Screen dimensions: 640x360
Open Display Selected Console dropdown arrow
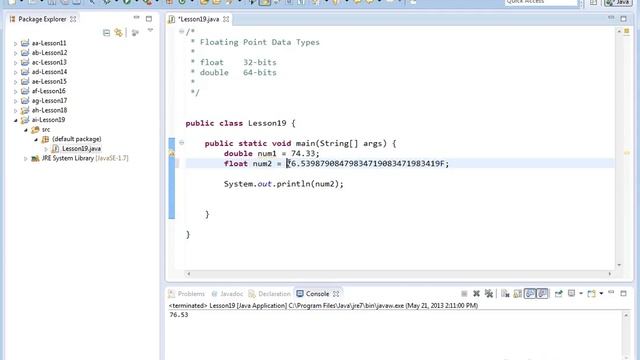(x=581, y=294)
